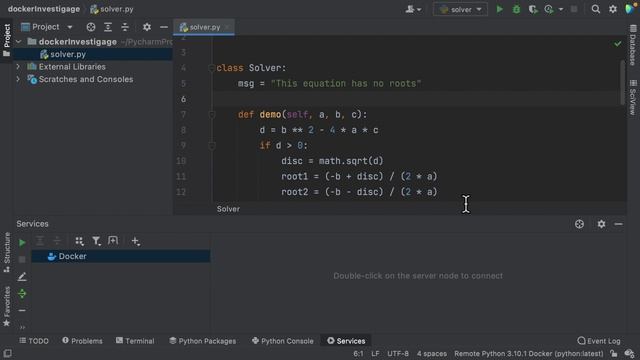This screenshot has height=360, width=640.
Task: Collapse all in Project panel
Action: pos(125,27)
